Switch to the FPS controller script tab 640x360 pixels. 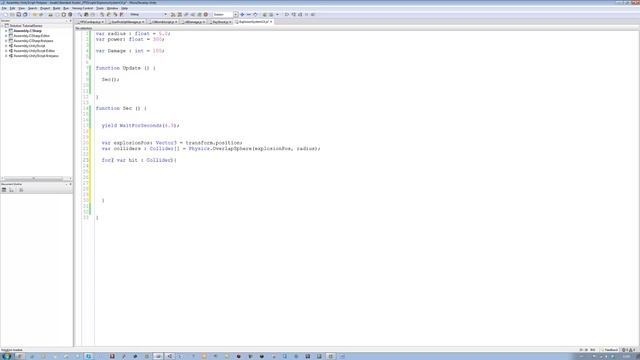point(90,22)
